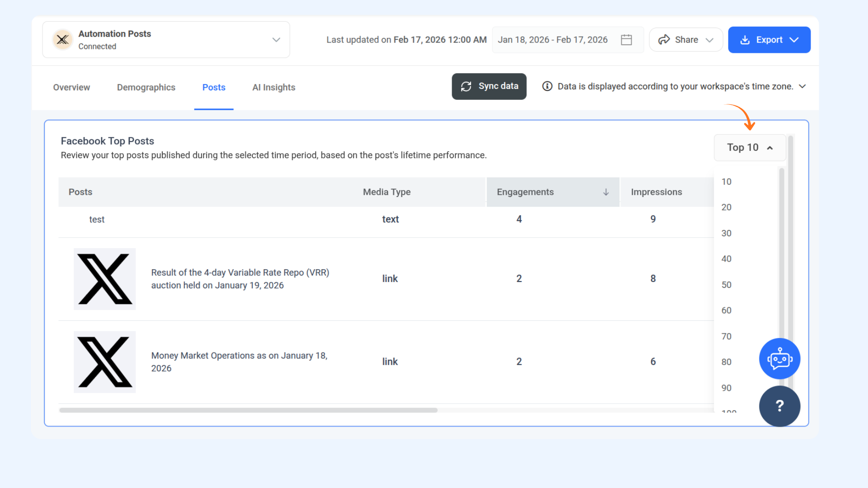The image size is (868, 488).
Task: Switch to the Demographics tab
Action: click(146, 87)
